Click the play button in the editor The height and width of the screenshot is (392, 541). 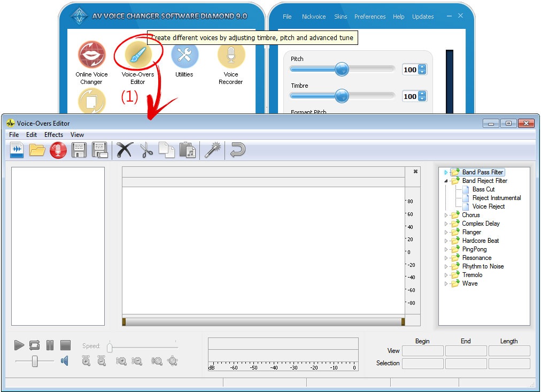tap(19, 345)
